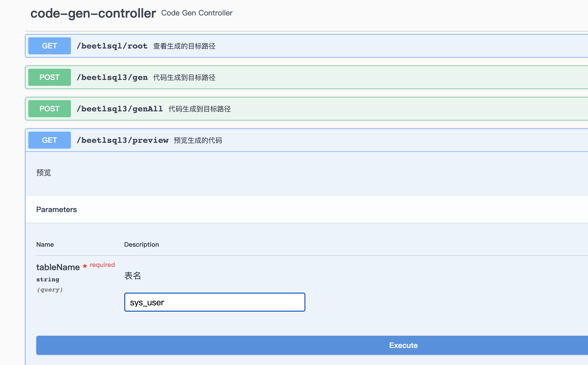Click the 预览生成的代码 summary text
Viewport: 588px width, 365px height.
click(198, 140)
